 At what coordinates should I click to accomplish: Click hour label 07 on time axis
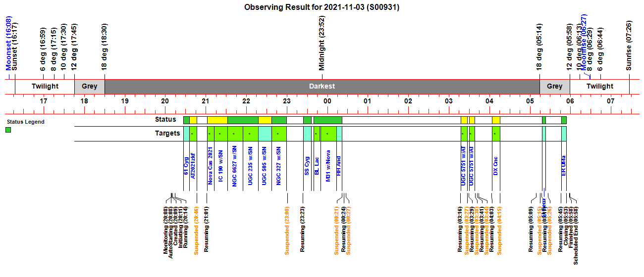(x=610, y=101)
